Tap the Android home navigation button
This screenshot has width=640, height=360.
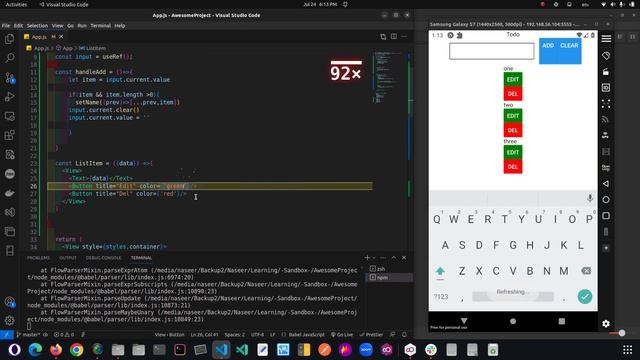[x=513, y=321]
